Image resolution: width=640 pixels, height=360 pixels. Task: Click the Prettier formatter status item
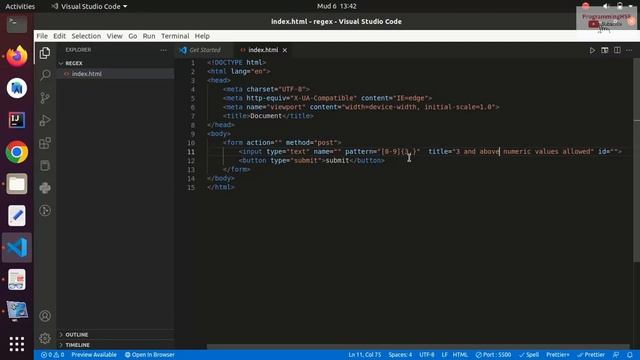point(591,355)
